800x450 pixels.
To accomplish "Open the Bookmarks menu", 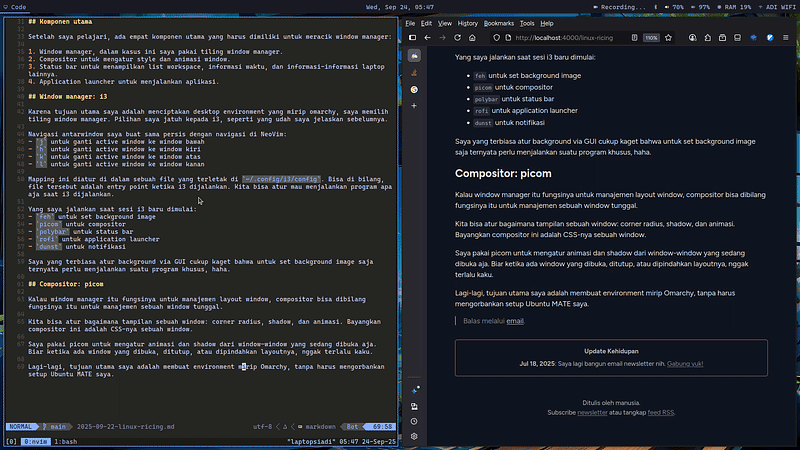I will pos(498,22).
